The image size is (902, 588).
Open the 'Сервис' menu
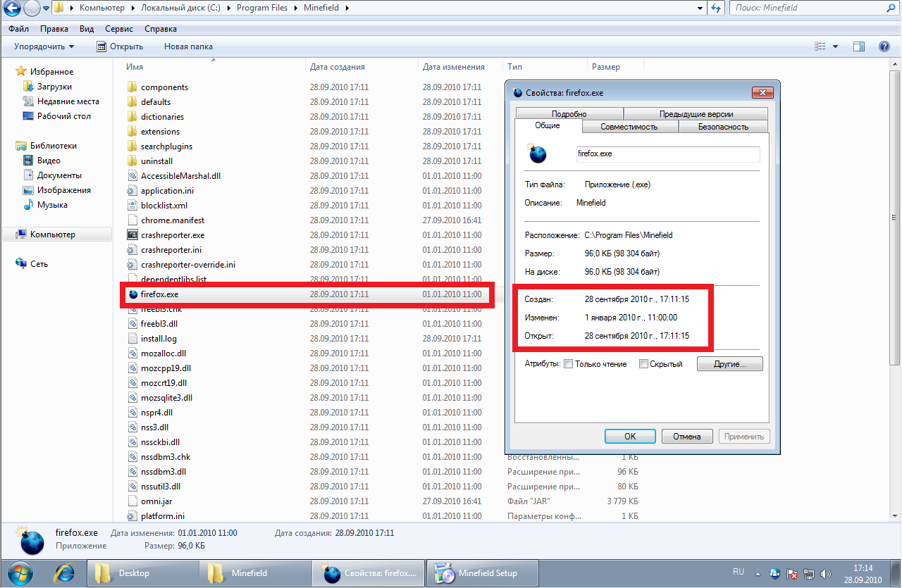pos(119,29)
